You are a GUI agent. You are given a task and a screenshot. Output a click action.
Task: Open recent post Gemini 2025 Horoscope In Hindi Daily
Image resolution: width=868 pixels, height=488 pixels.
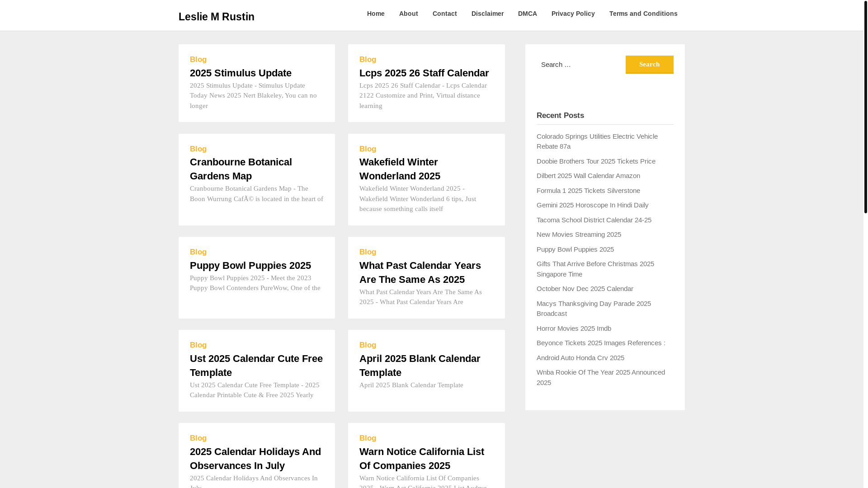pyautogui.click(x=592, y=205)
